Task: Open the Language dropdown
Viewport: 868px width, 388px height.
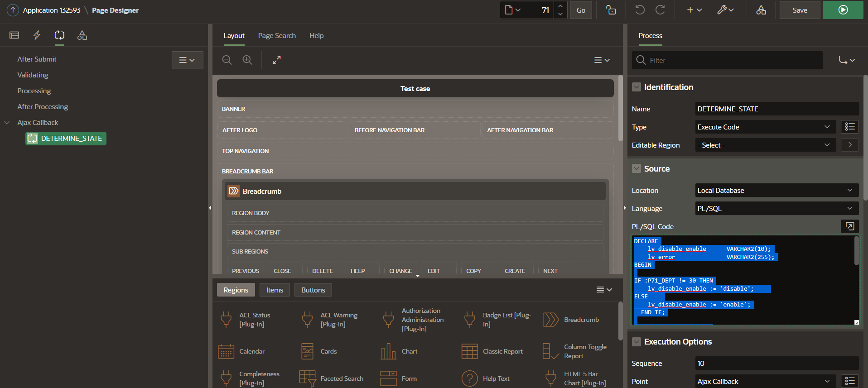Action: pyautogui.click(x=777, y=208)
